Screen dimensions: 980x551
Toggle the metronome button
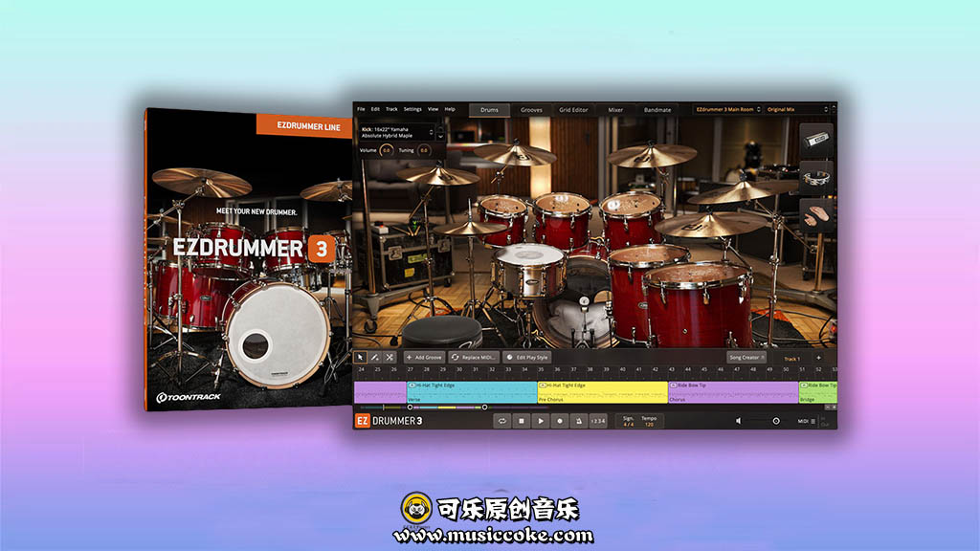pos(579,421)
